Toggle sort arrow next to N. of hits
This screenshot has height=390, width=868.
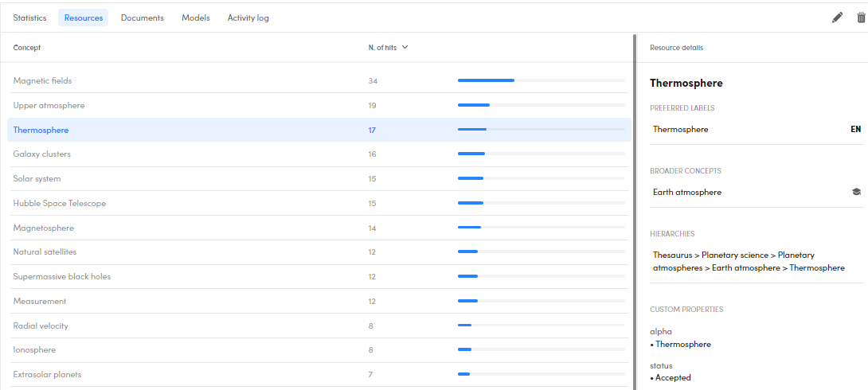(x=405, y=48)
